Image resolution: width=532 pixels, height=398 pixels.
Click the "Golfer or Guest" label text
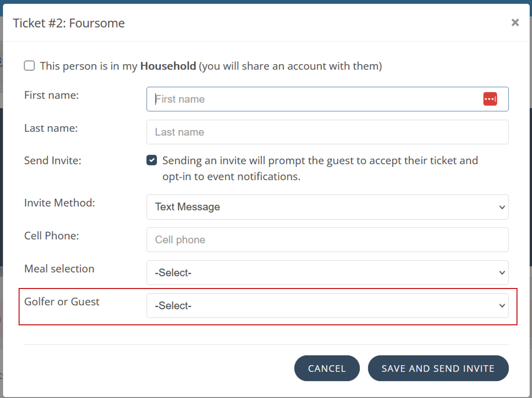tap(62, 302)
